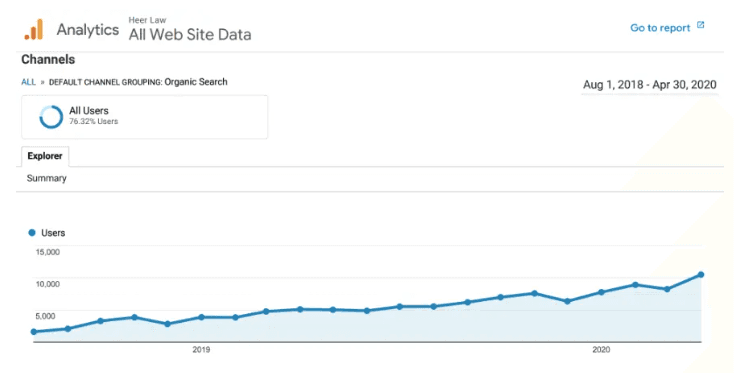This screenshot has width=734, height=373.
Task: Click the first data point on the chart
Action: click(x=34, y=332)
